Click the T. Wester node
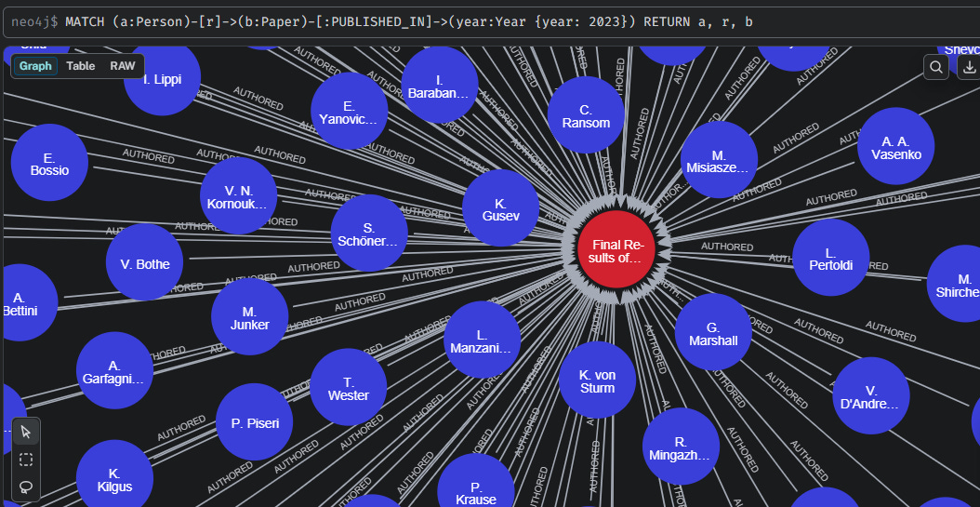The image size is (980, 507). (x=348, y=388)
